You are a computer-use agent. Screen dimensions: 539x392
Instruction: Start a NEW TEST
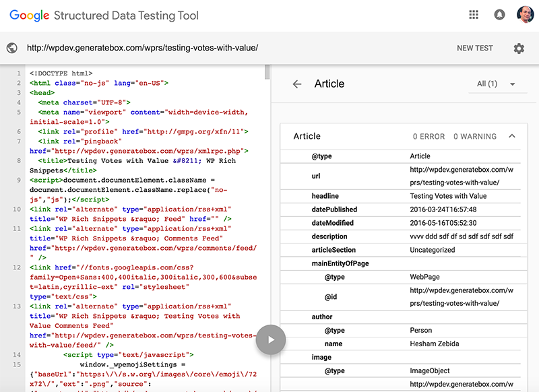coord(474,48)
